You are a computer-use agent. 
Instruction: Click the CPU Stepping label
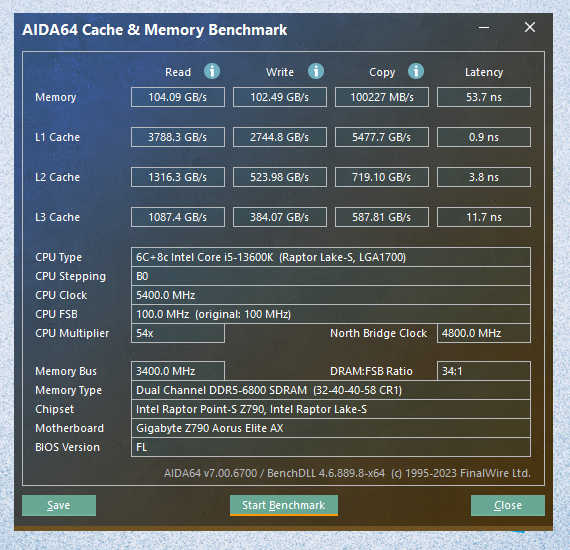click(x=70, y=276)
